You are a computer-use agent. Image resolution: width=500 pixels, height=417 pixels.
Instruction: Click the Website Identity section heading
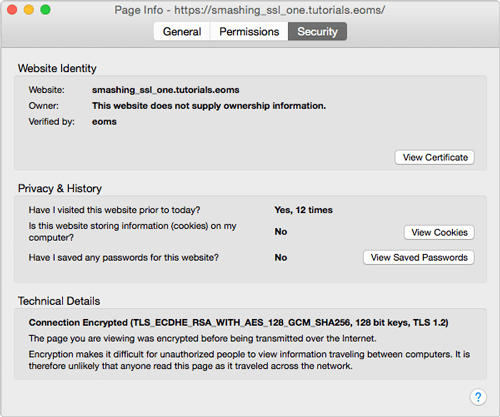point(57,68)
